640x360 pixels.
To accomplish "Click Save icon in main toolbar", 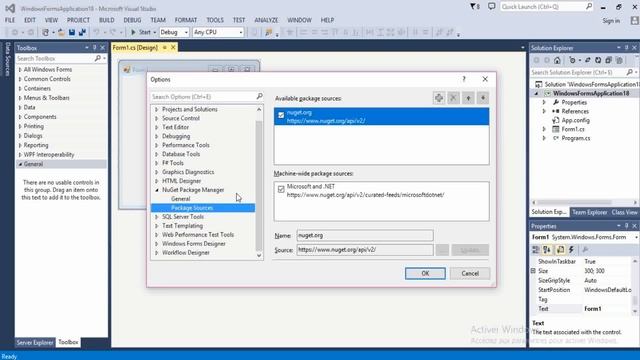I will 72,32.
